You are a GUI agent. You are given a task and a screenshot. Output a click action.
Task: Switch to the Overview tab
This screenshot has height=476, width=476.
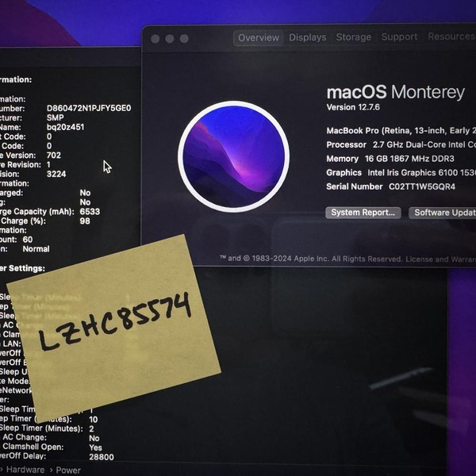tap(259, 37)
